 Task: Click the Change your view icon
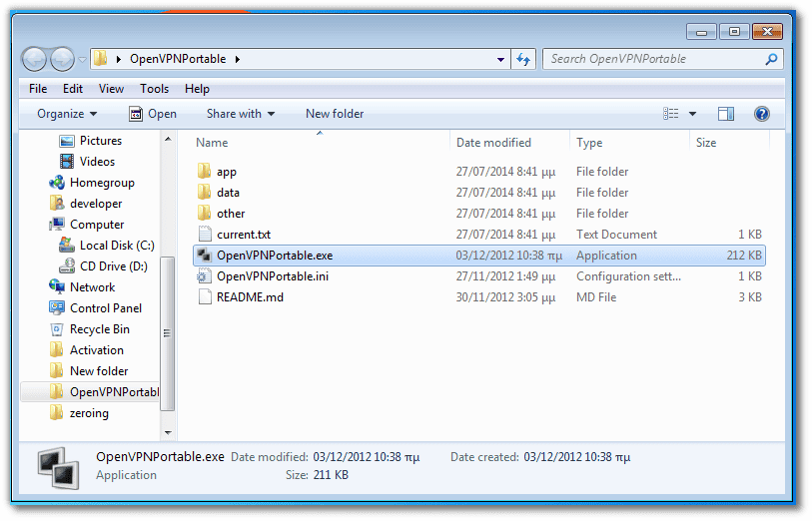(670, 114)
